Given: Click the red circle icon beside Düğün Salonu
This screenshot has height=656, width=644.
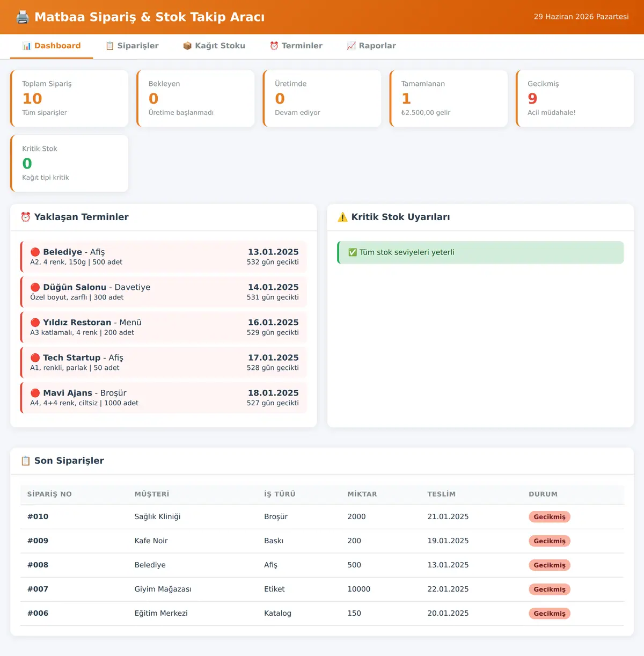Looking at the screenshot, I should tap(35, 287).
